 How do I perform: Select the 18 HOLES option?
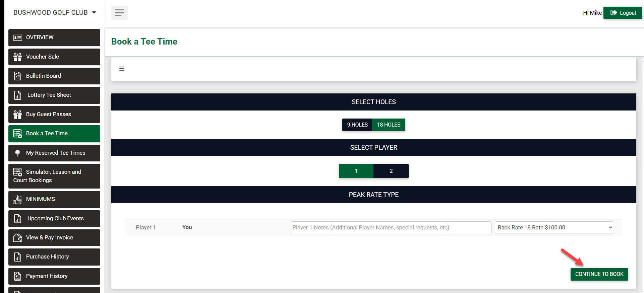(389, 125)
